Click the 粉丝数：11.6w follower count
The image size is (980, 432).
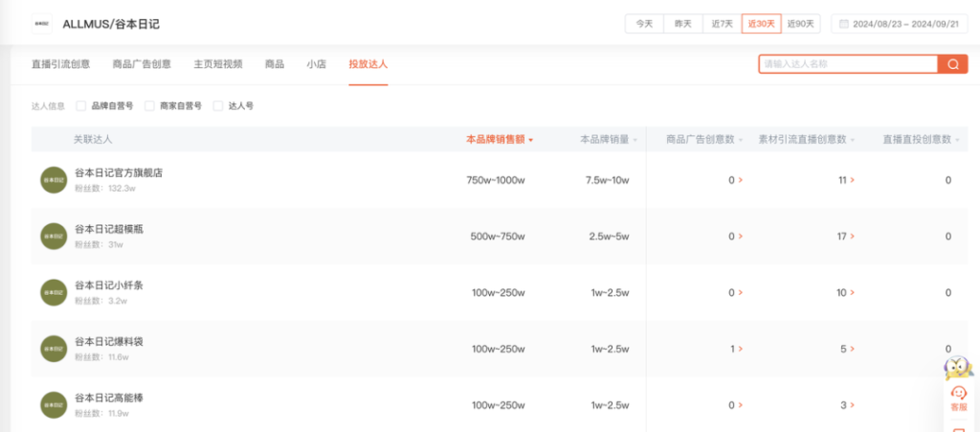pos(101,357)
